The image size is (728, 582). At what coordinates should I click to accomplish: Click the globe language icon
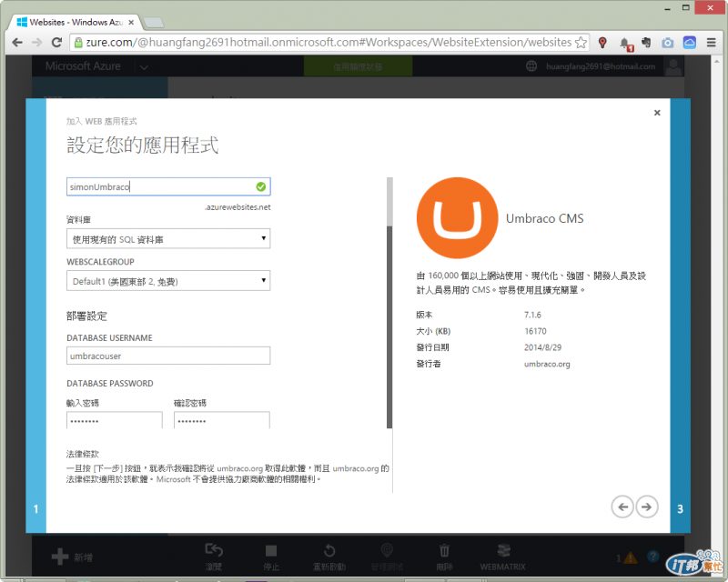531,66
